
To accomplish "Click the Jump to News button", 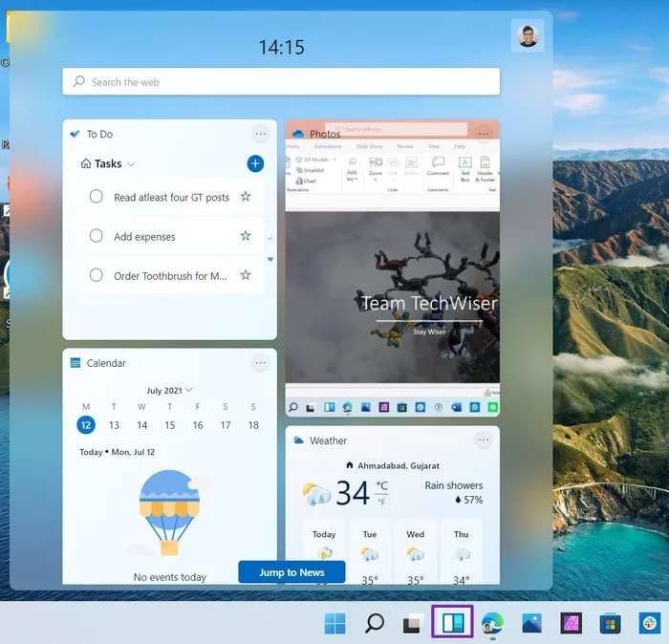I will [x=291, y=572].
